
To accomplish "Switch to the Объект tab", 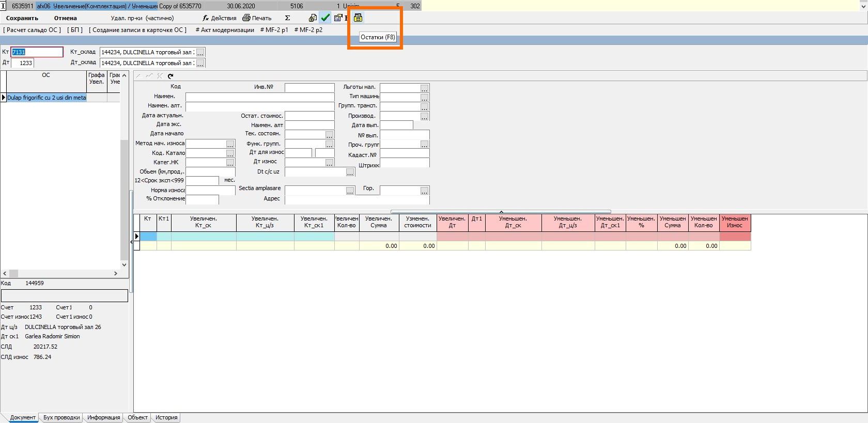I will 137,417.
